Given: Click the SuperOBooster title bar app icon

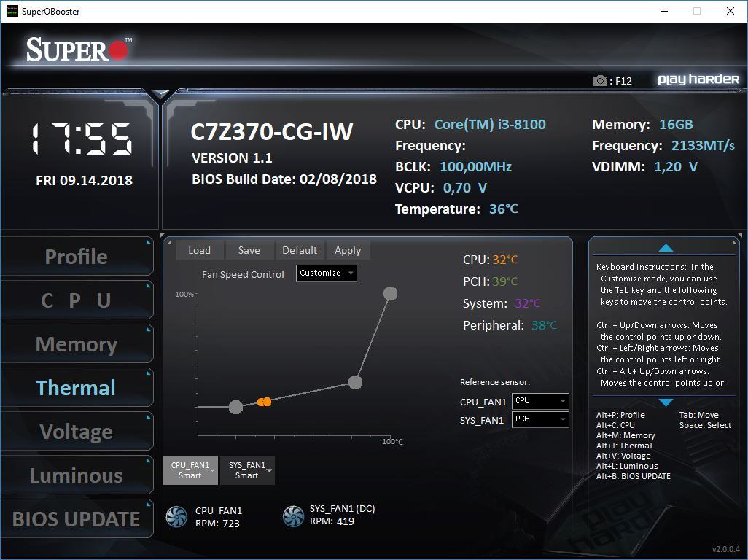Looking at the screenshot, I should pyautogui.click(x=12, y=11).
